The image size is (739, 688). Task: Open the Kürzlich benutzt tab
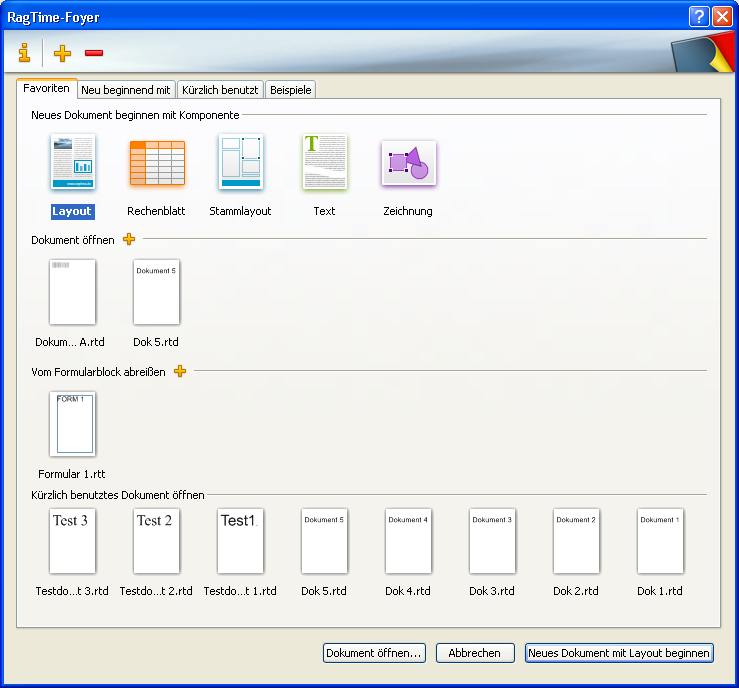[x=219, y=90]
